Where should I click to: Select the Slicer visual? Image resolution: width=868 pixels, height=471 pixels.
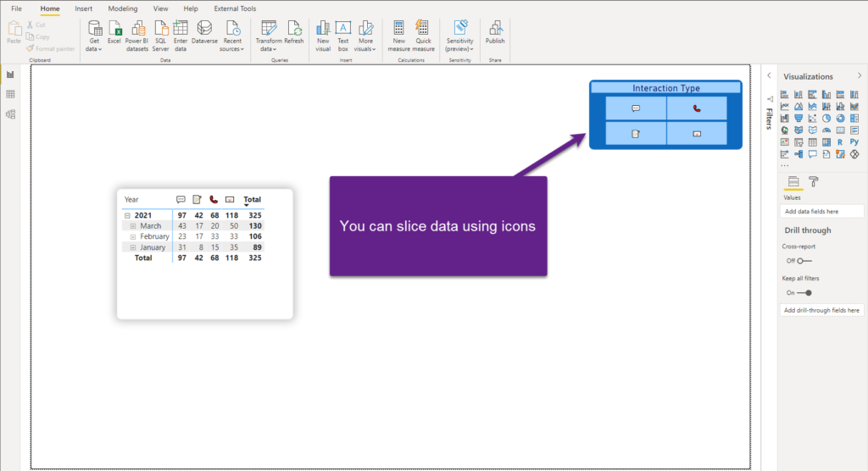pos(798,143)
